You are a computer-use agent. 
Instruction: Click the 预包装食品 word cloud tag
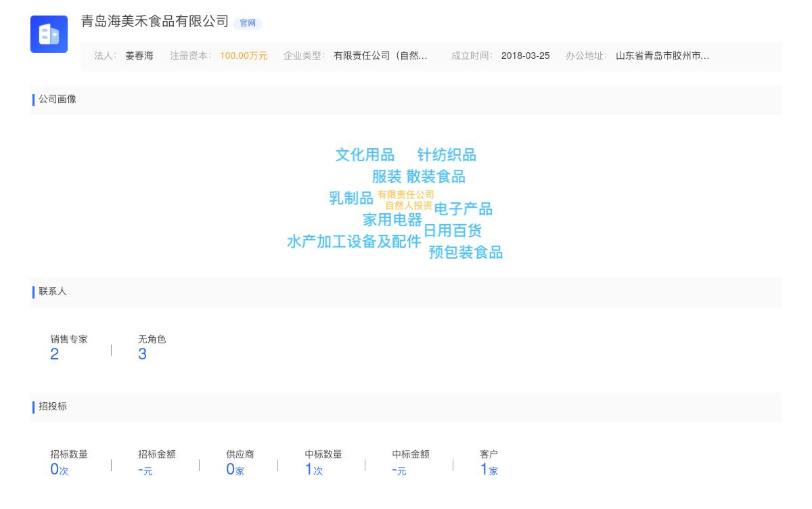point(465,252)
